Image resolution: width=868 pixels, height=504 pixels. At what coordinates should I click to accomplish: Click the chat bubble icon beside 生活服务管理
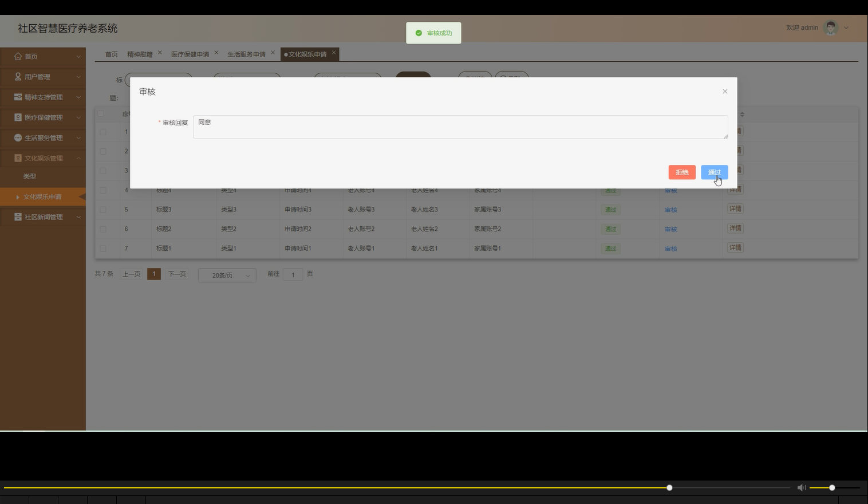tap(18, 137)
